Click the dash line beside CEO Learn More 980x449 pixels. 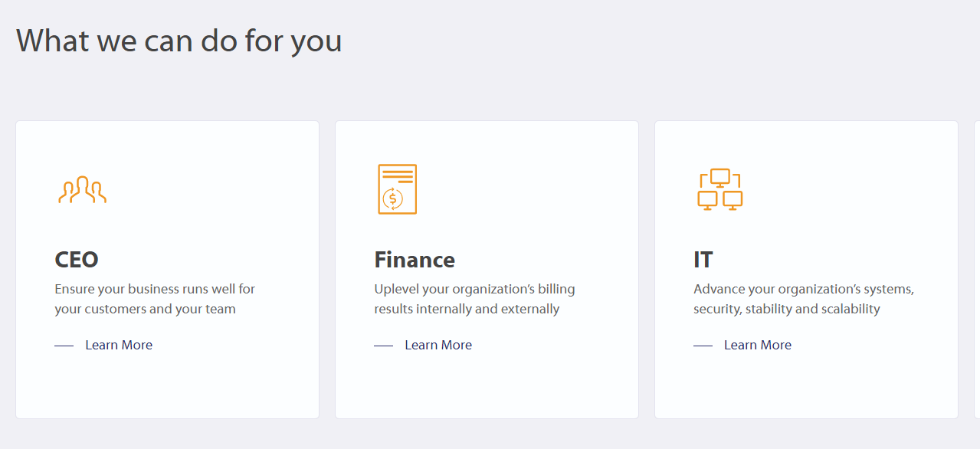[x=64, y=346]
